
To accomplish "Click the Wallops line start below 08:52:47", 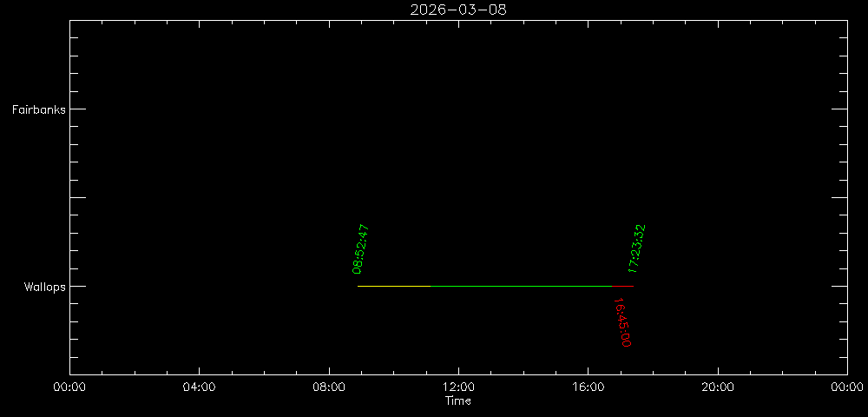I will [x=358, y=286].
